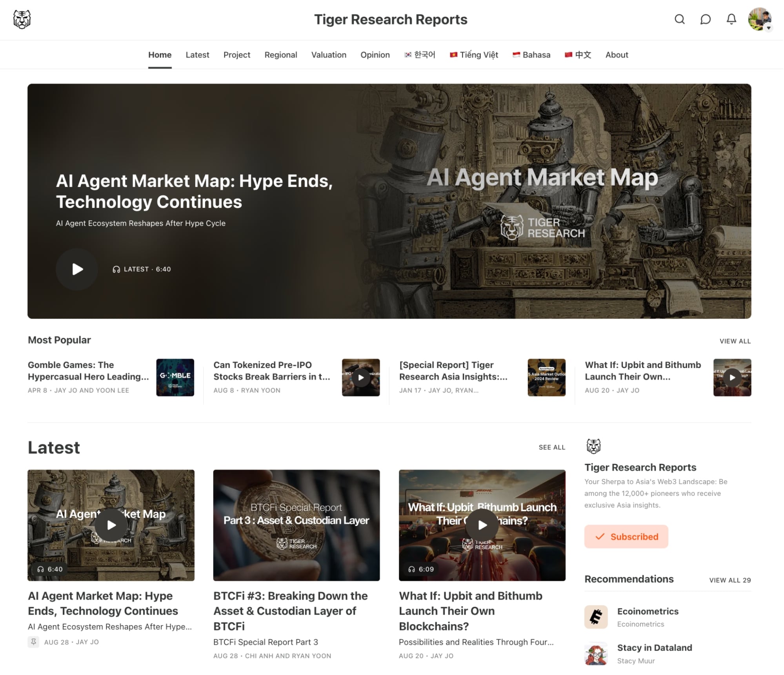The image size is (784, 675).
Task: Open the About tab
Action: pyautogui.click(x=617, y=55)
